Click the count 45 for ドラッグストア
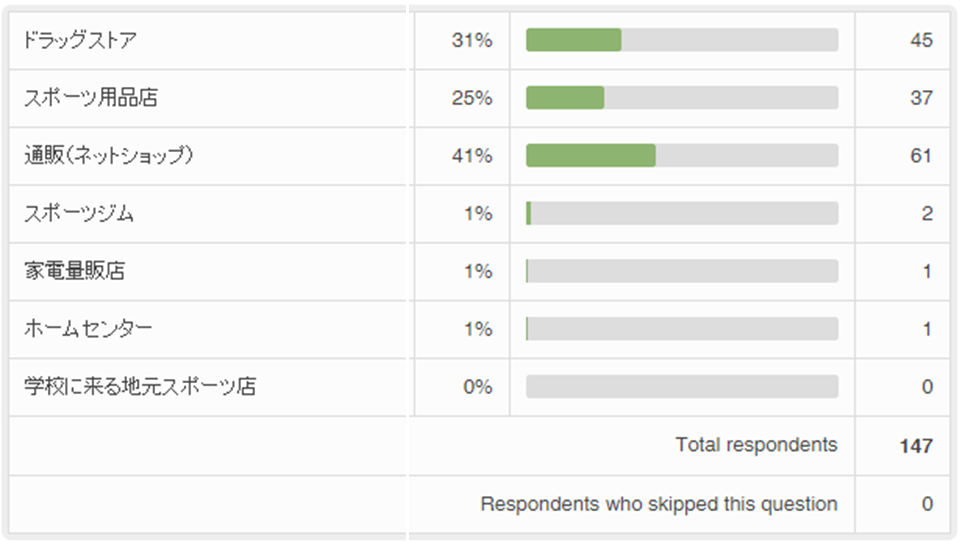 pos(921,40)
